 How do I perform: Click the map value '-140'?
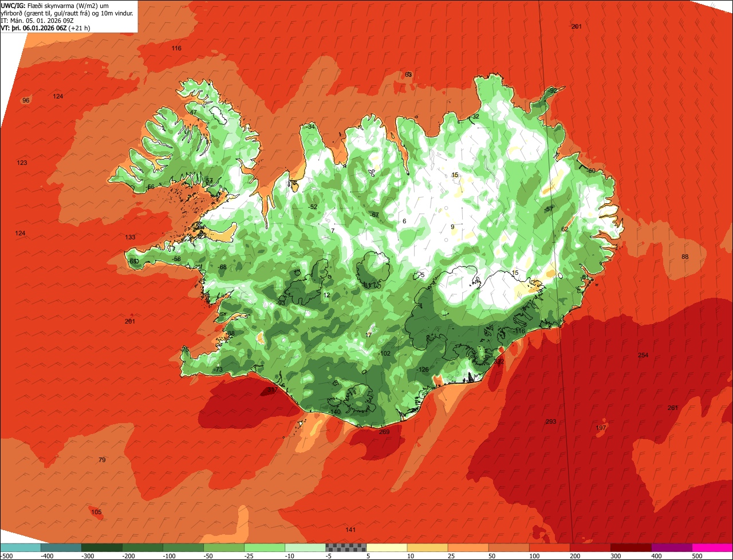click(336, 412)
